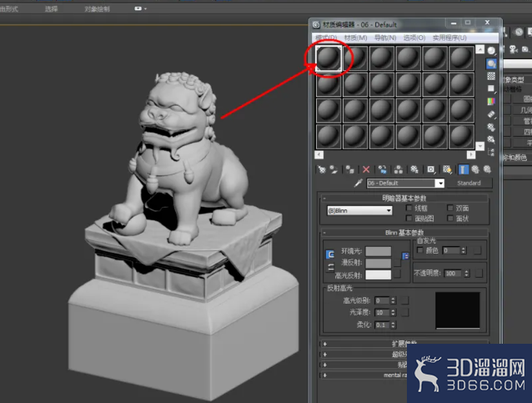Click the Make Unique icon

click(x=399, y=169)
